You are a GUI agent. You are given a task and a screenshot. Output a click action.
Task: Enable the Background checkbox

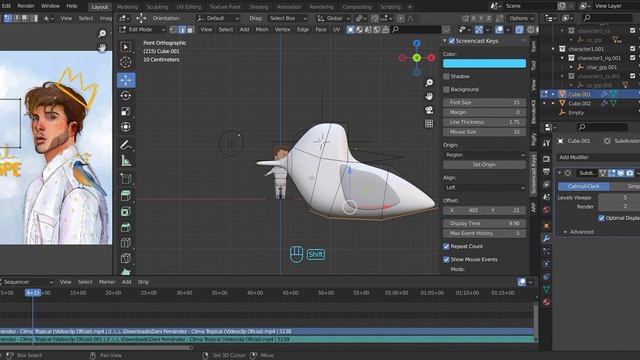coord(447,89)
